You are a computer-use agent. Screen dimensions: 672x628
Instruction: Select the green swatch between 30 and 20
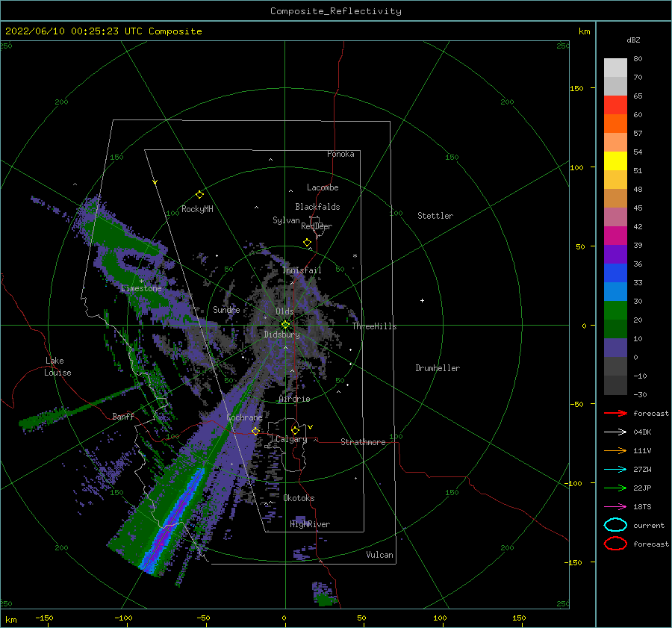(x=615, y=310)
